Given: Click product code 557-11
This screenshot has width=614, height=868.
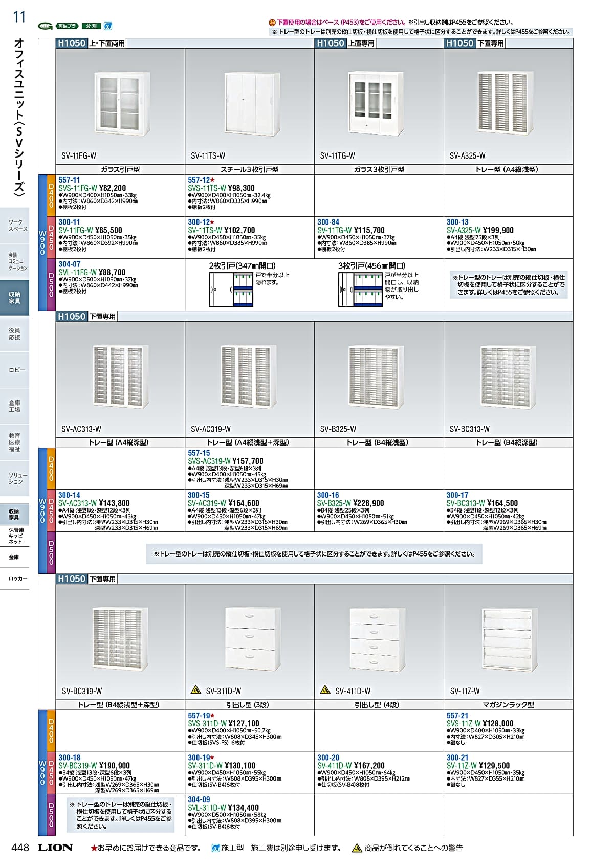Looking at the screenshot, I should 69,180.
